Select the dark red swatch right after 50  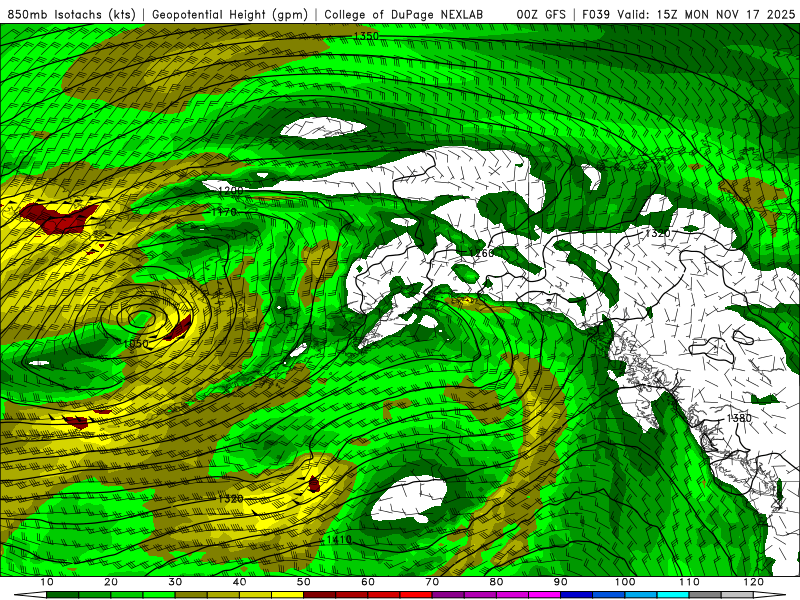click(x=319, y=595)
